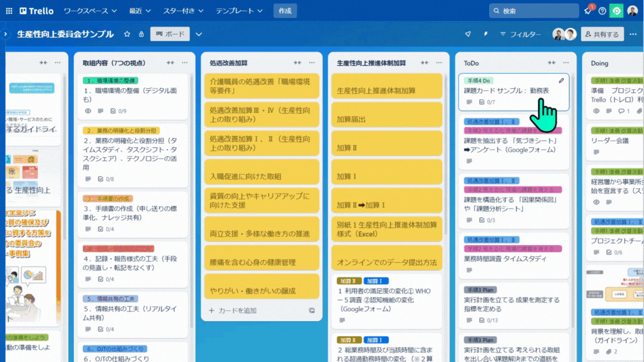Open the notifications bell icon

[x=588, y=11]
